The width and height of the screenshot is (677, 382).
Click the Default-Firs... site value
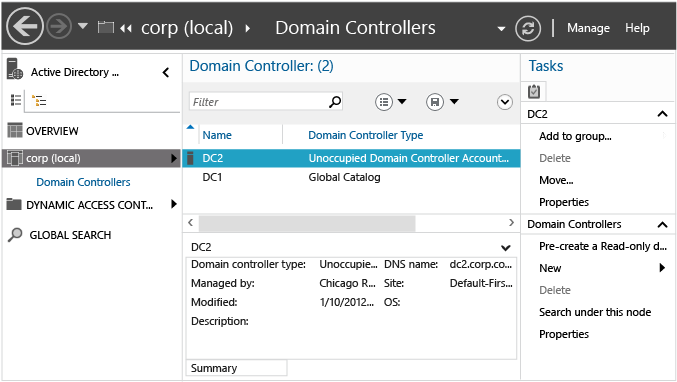pyautogui.click(x=481, y=283)
